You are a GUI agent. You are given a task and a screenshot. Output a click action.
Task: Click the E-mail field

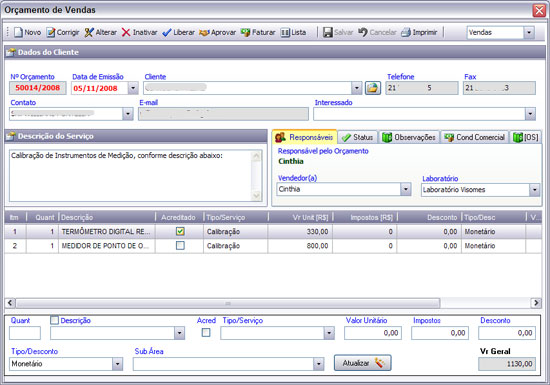223,114
